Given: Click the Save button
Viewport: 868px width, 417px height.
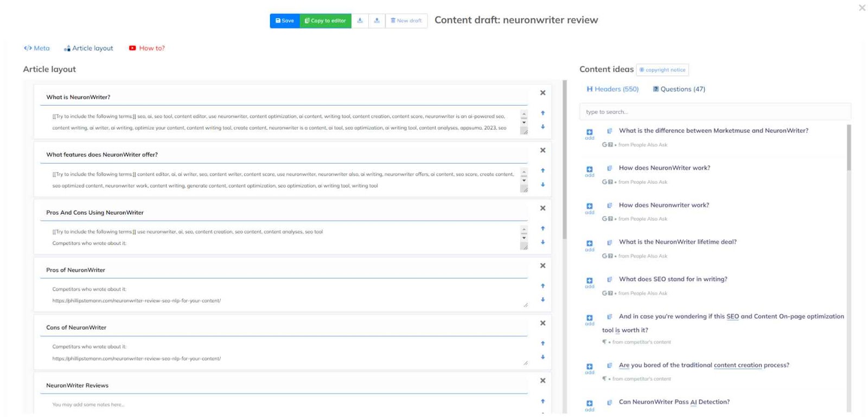Looking at the screenshot, I should pos(285,21).
